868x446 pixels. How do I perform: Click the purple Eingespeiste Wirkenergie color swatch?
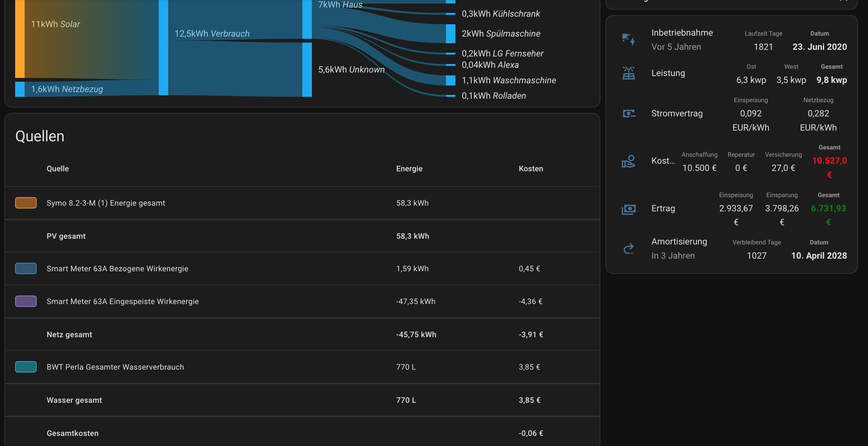(x=26, y=301)
